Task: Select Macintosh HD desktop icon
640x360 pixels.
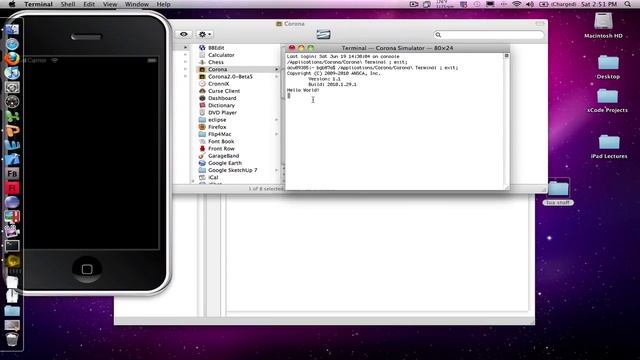Action: [x=603, y=25]
